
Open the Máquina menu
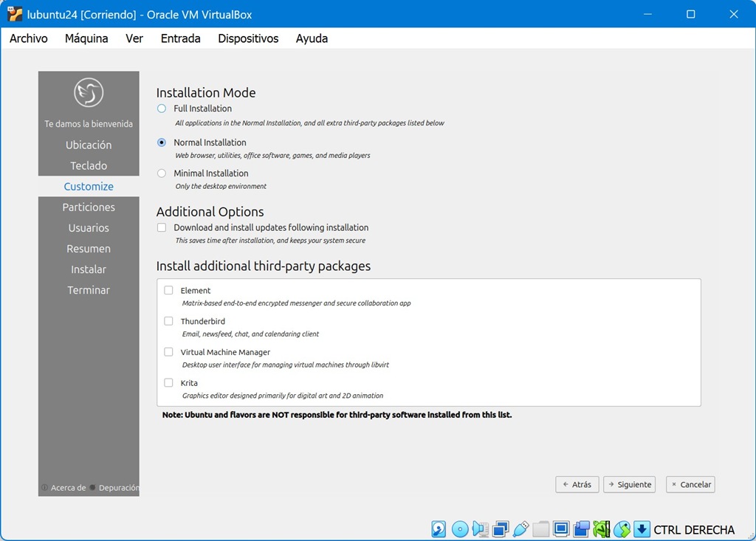(86, 38)
